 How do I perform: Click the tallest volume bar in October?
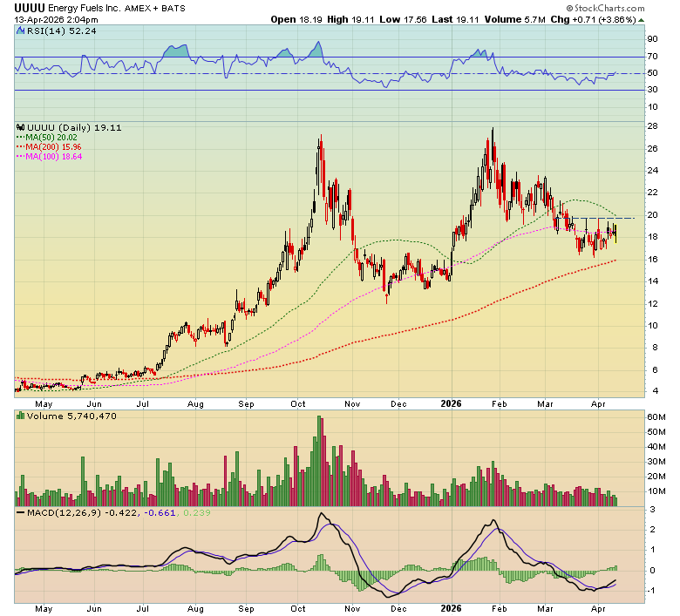[319, 461]
